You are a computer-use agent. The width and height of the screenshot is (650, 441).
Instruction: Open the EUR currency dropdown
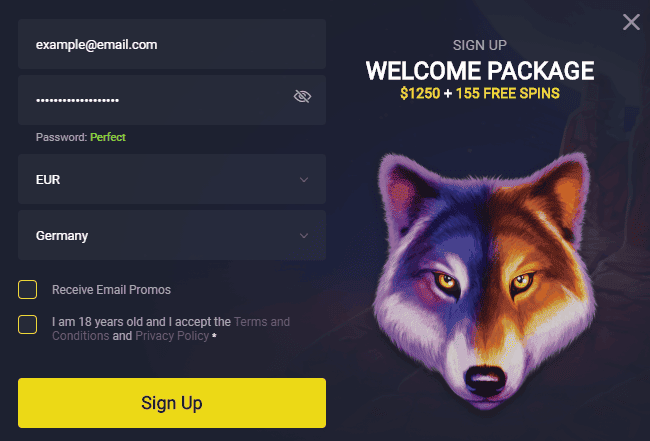tap(172, 179)
